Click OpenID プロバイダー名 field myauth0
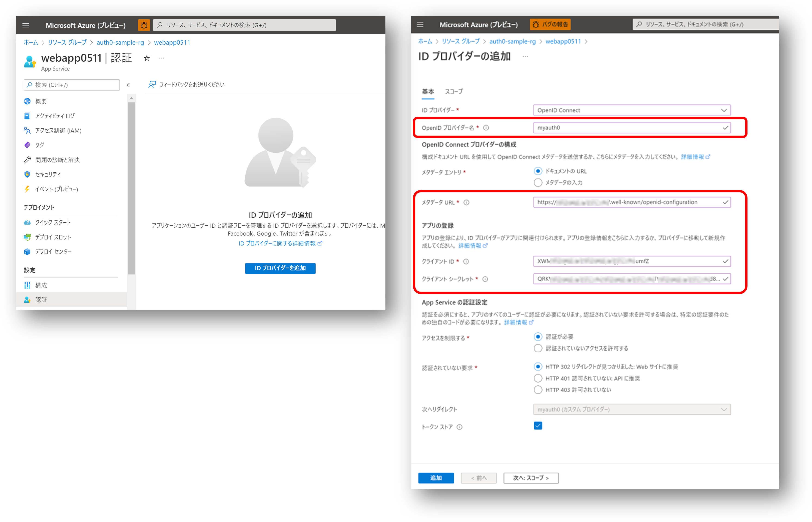The height and width of the screenshot is (522, 812). [x=632, y=128]
